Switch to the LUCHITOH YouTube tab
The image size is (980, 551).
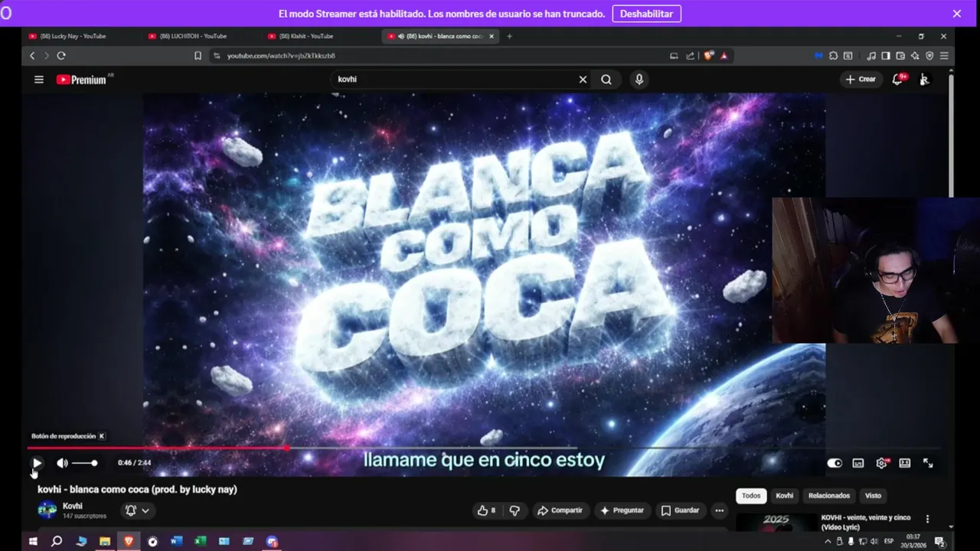click(199, 36)
